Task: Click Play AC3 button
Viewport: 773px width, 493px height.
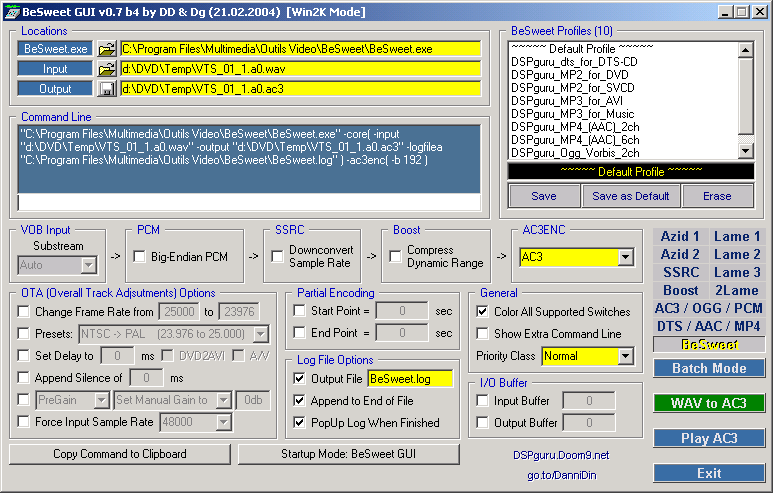Action: [709, 438]
